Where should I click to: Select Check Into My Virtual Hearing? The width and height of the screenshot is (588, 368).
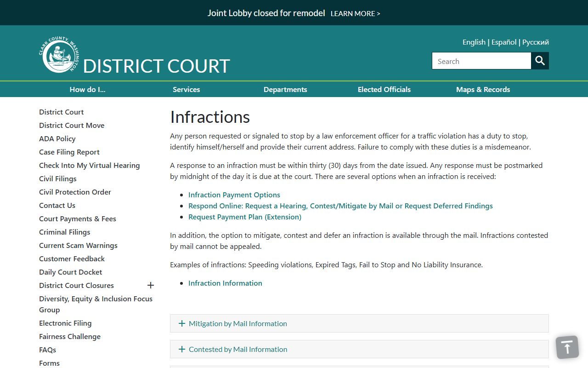(90, 165)
